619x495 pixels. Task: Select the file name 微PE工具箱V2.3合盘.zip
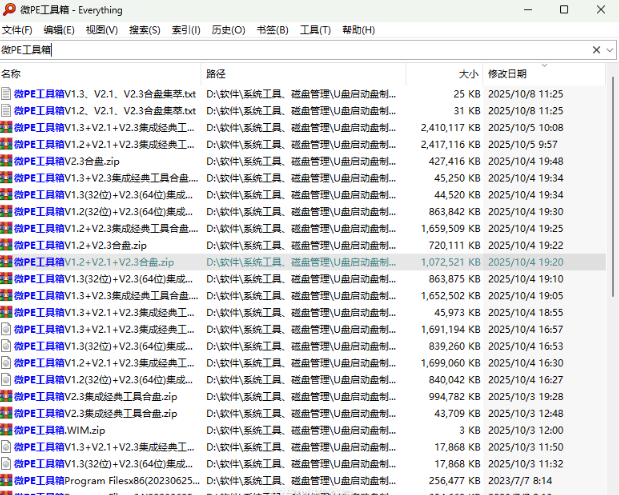click(x=67, y=161)
